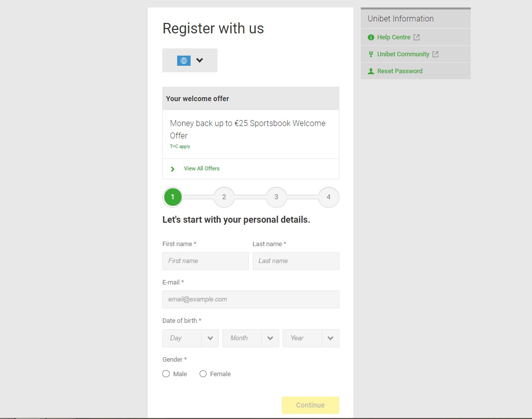Click the Unibet Community icon
Screen dimensions: 532x419
click(x=371, y=54)
